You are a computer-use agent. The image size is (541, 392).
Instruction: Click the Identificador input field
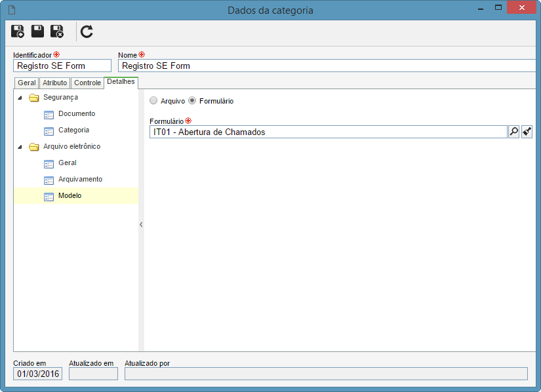(62, 66)
